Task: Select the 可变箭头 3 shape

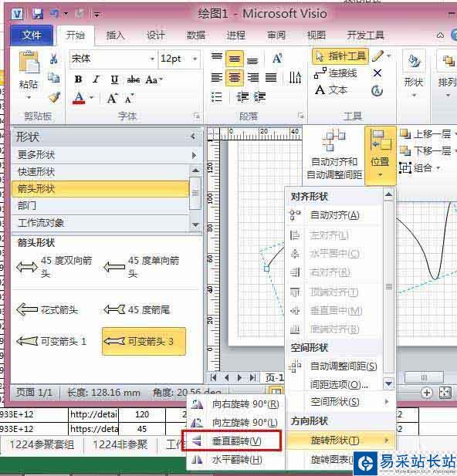Action: click(144, 341)
